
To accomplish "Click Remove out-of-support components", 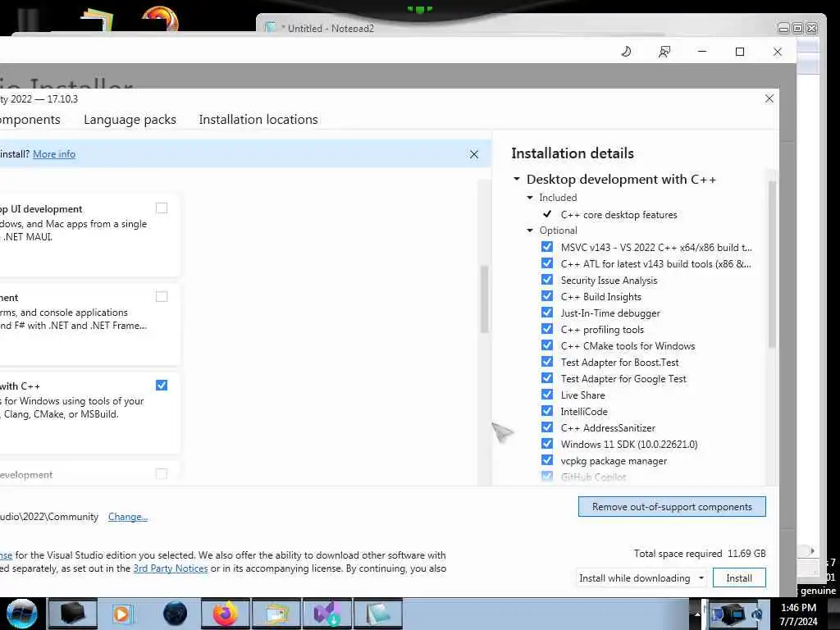I will 672,507.
